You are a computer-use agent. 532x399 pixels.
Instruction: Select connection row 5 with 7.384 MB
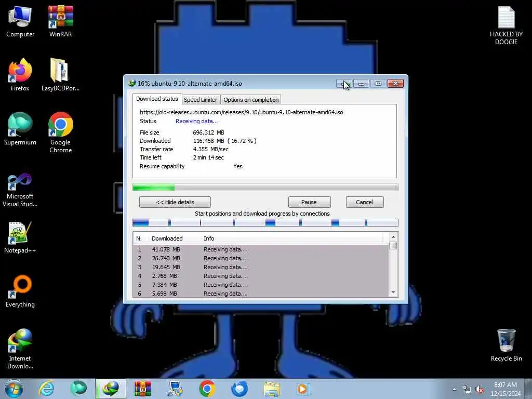261,285
